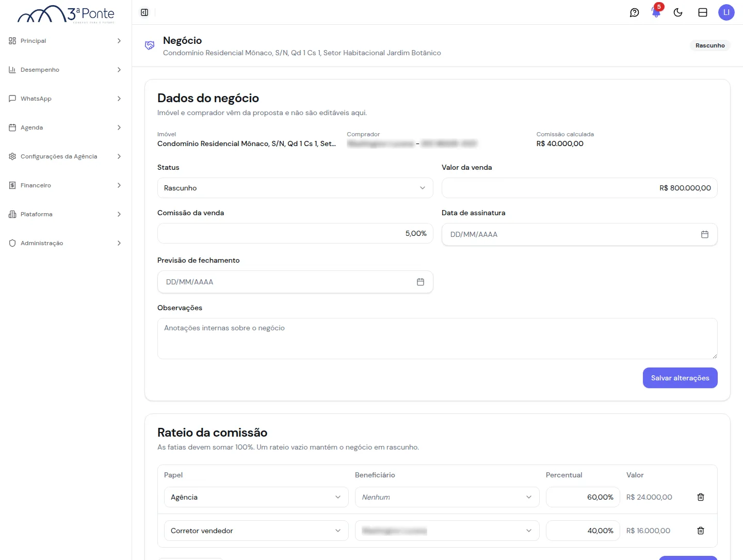Open Configurações da Agência menu item
This screenshot has width=743, height=560.
66,156
